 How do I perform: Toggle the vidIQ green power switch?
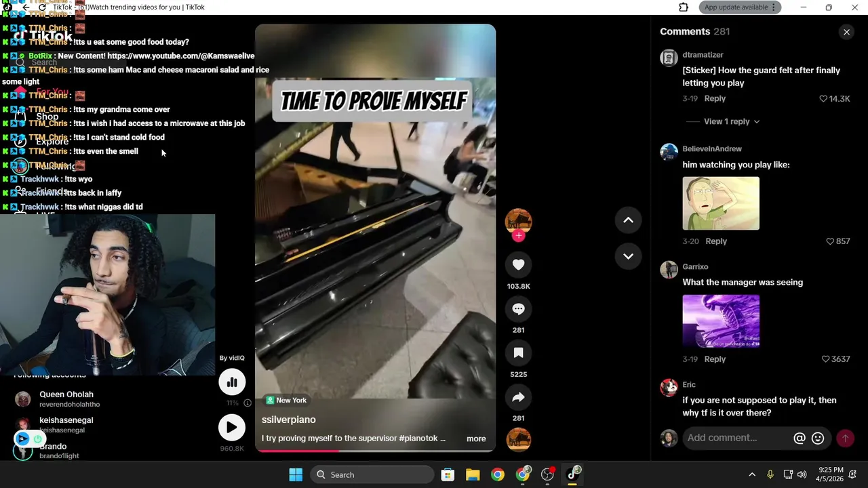[x=37, y=439]
